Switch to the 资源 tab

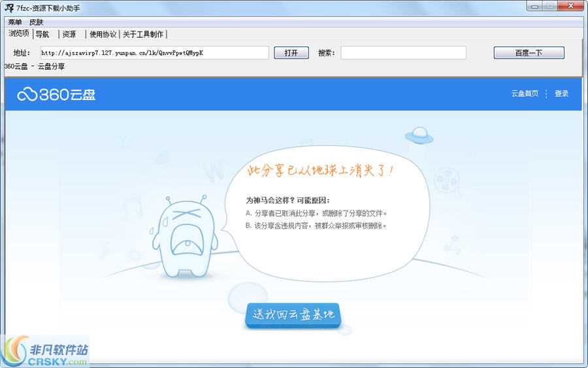(x=69, y=34)
